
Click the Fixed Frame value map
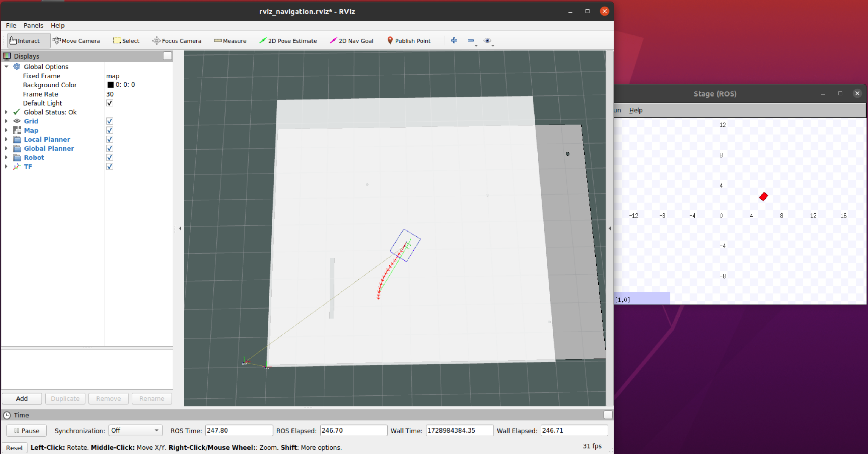point(113,76)
